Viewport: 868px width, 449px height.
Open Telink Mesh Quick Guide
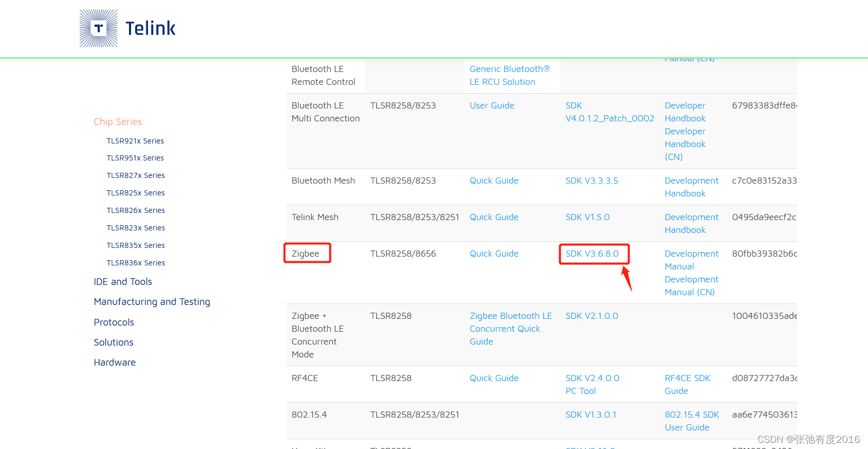click(x=494, y=217)
